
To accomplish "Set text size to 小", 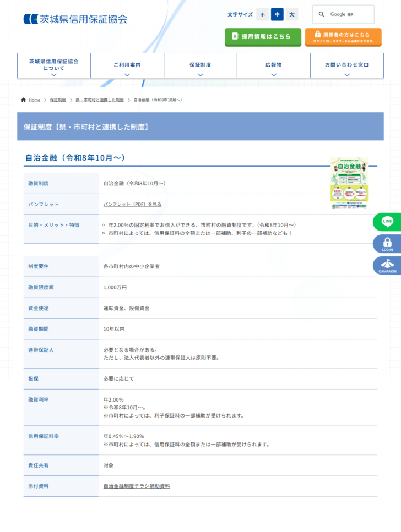I will (x=262, y=15).
